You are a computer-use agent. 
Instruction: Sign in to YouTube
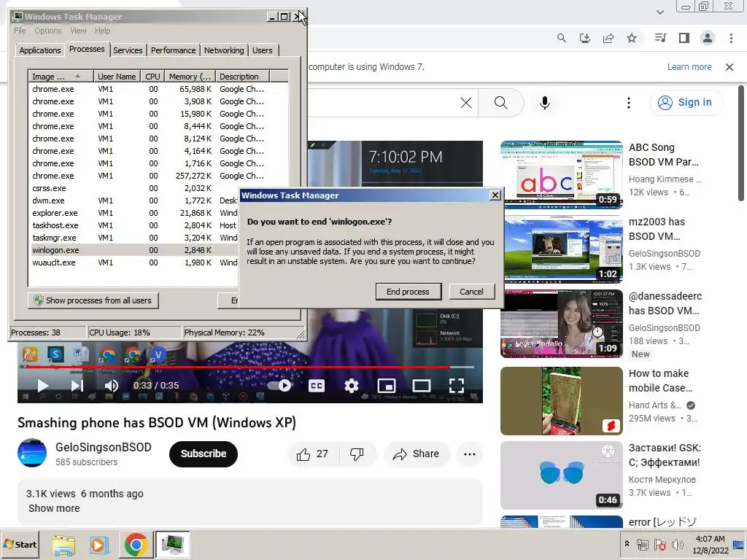tap(685, 102)
